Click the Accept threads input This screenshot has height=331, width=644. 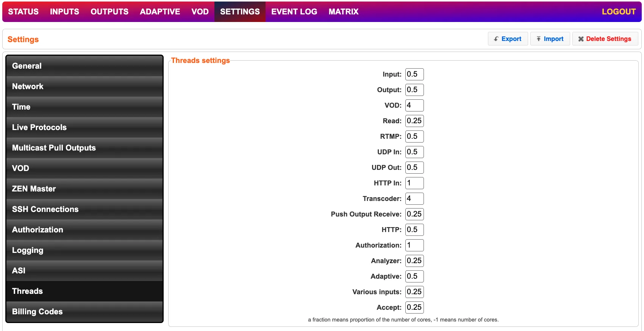(x=414, y=307)
